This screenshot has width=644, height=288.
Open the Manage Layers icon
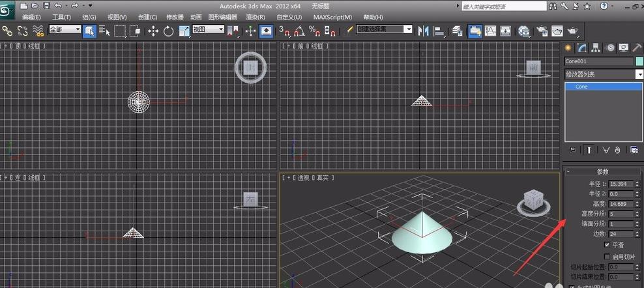(457, 31)
